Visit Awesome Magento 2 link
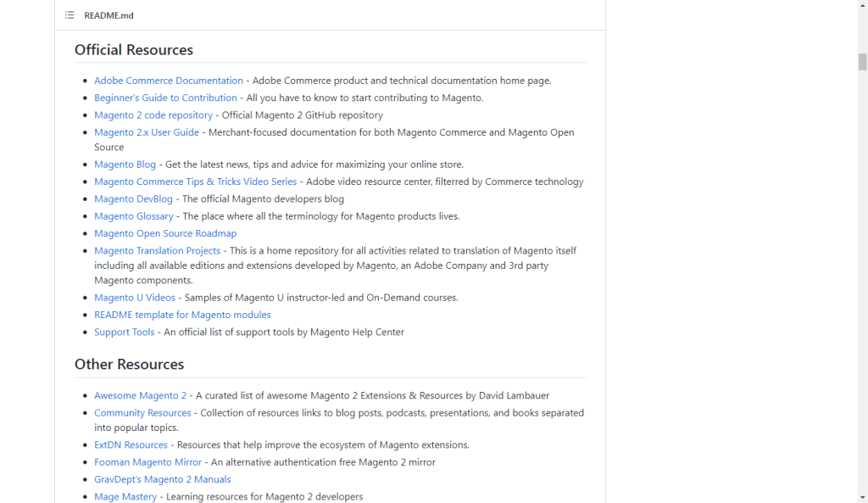This screenshot has height=503, width=868. (140, 395)
